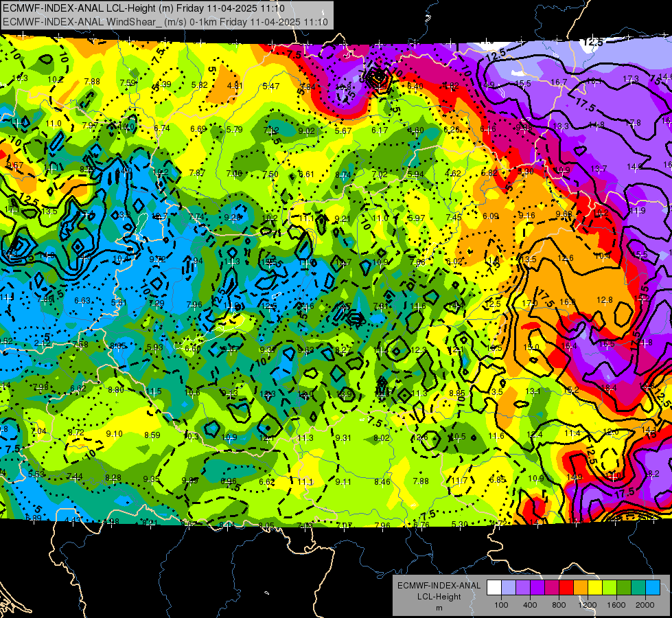The width and height of the screenshot is (672, 618).
Task: Click the wind shear value 7.45
Action: coord(454,217)
